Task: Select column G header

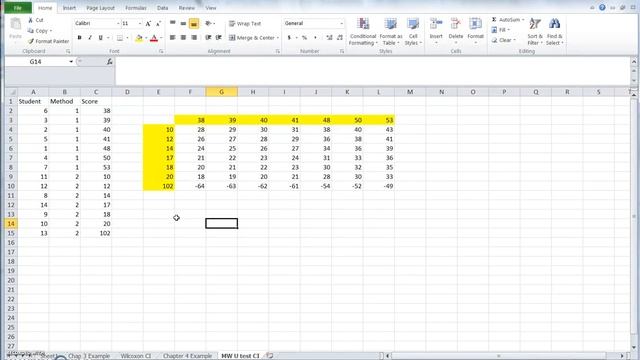Action: tap(222, 92)
